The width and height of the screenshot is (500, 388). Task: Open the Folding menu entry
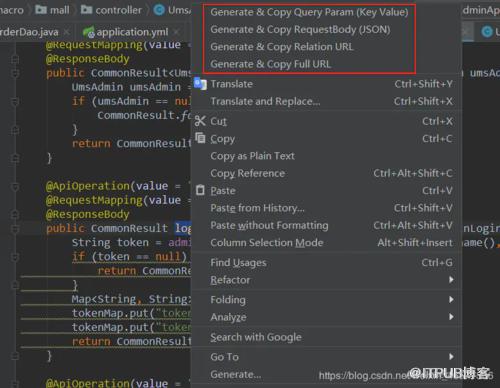(x=228, y=300)
